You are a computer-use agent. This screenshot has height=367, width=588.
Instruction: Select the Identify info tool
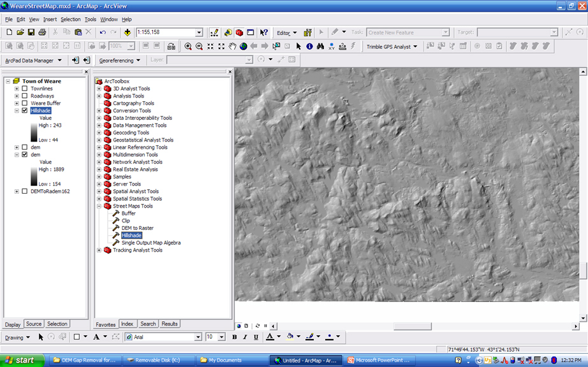click(309, 47)
